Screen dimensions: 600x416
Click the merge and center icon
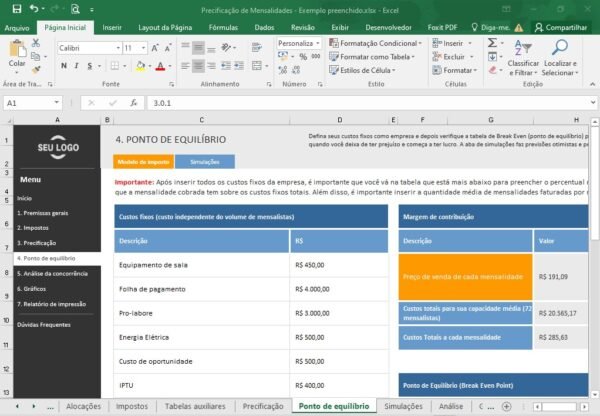pos(257,66)
